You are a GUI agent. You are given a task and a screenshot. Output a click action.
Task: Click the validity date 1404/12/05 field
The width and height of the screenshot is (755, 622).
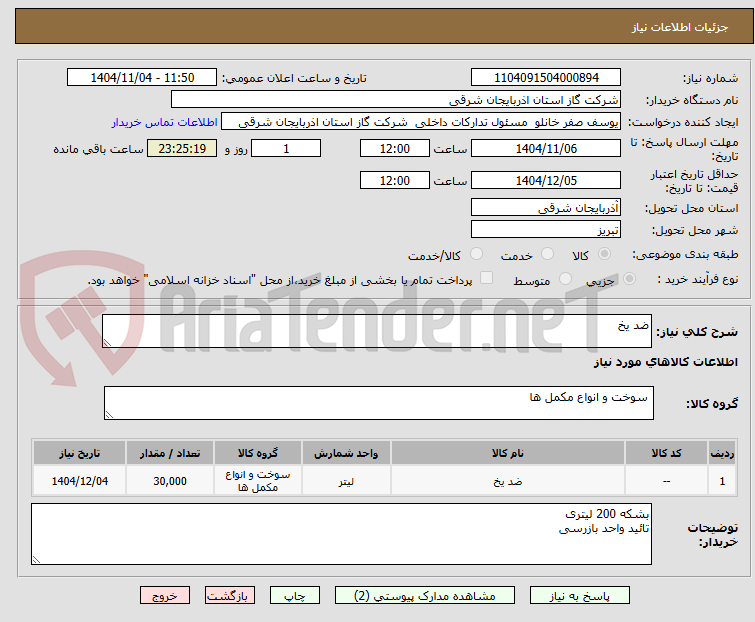(546, 181)
